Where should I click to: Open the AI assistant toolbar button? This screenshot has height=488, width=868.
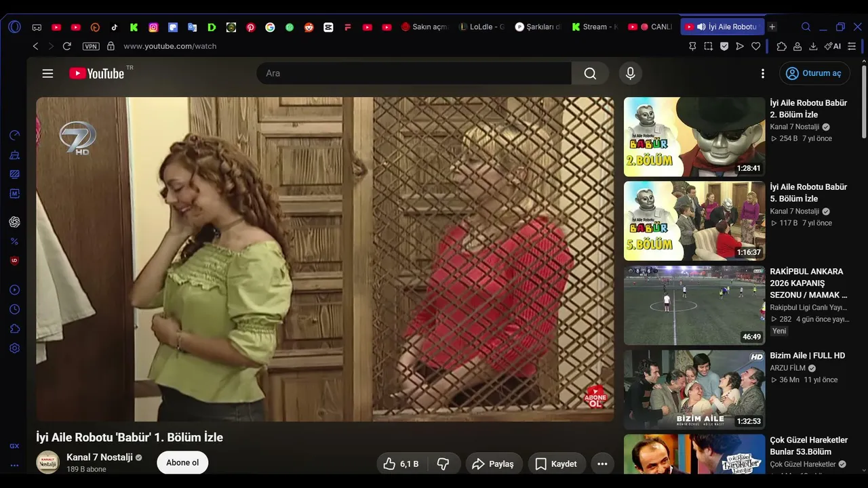click(833, 46)
